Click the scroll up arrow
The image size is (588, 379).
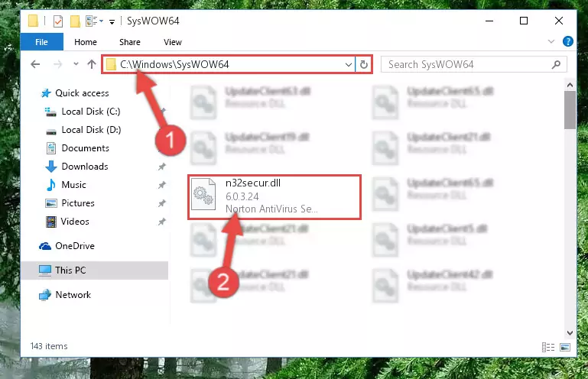[570, 85]
